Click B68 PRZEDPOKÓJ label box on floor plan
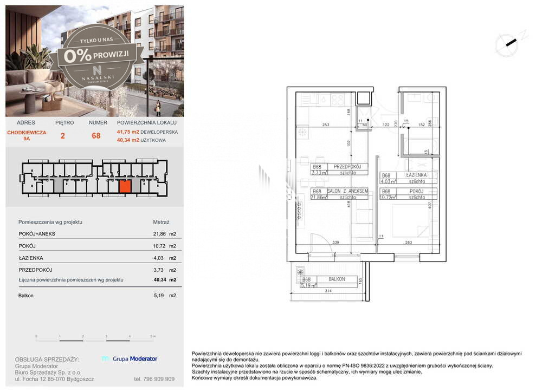 [x=339, y=169]
